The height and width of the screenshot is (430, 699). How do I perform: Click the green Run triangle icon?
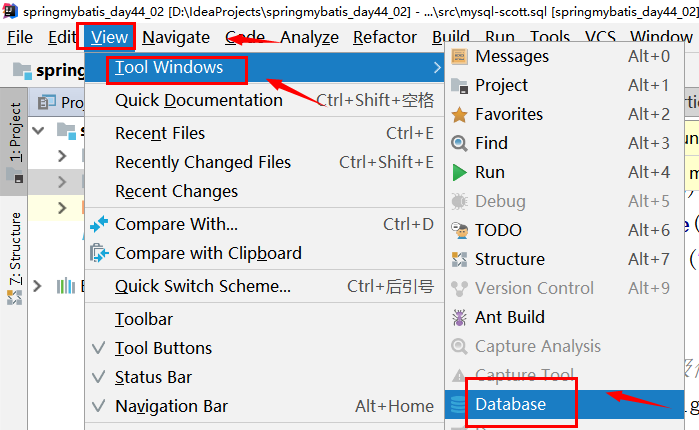tap(459, 173)
